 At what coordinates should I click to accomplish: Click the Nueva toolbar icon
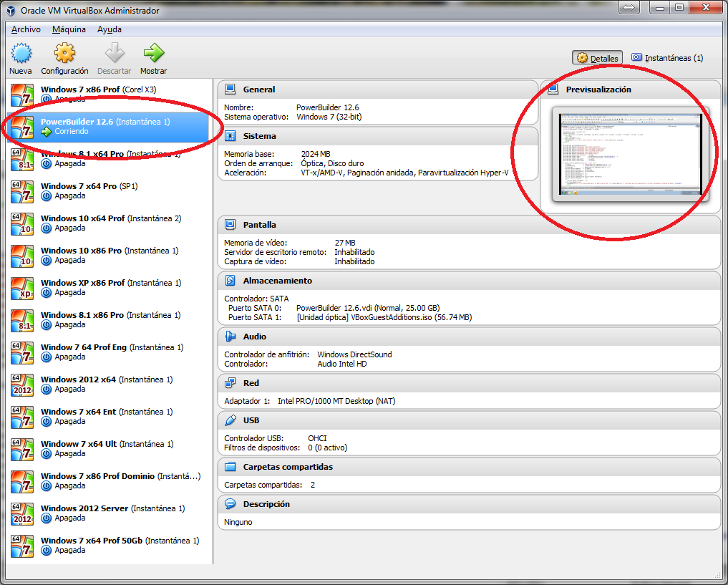point(21,54)
